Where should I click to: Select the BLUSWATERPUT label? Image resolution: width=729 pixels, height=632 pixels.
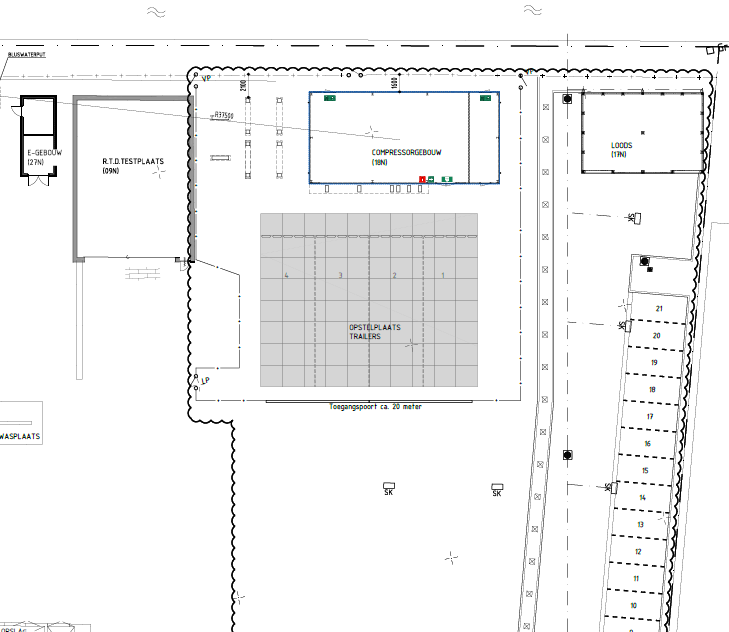[x=27, y=55]
